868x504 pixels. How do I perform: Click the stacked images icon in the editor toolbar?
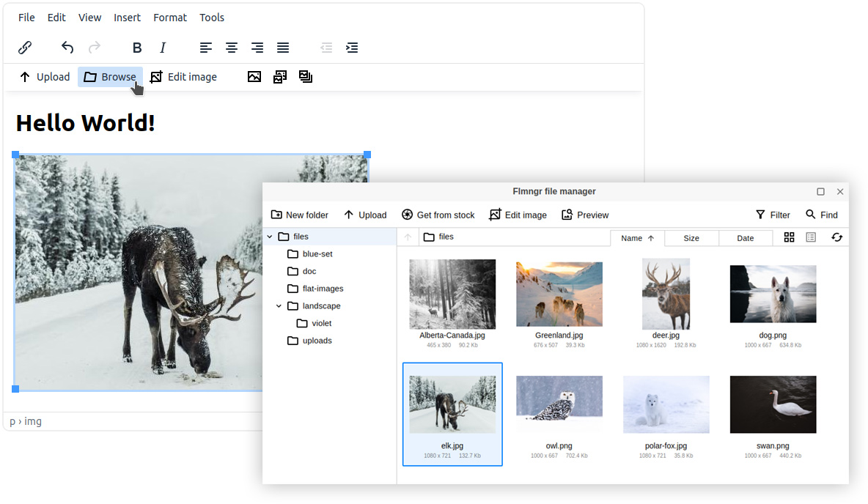306,77
